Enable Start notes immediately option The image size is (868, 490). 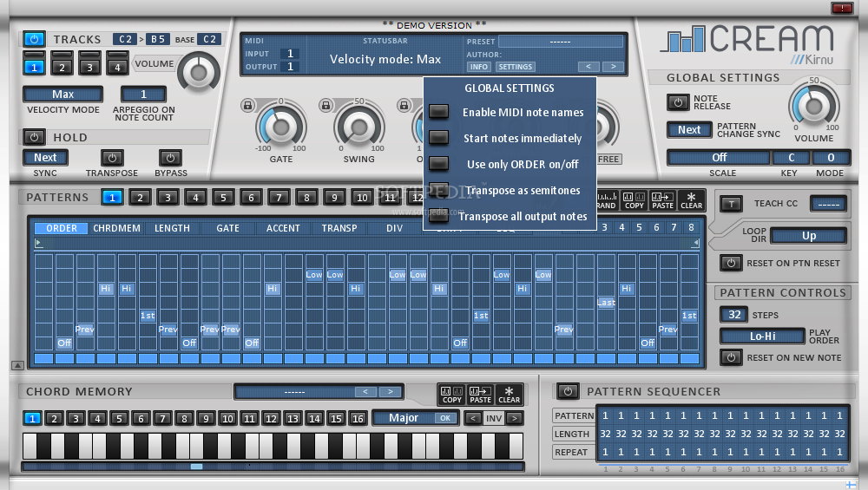click(439, 137)
